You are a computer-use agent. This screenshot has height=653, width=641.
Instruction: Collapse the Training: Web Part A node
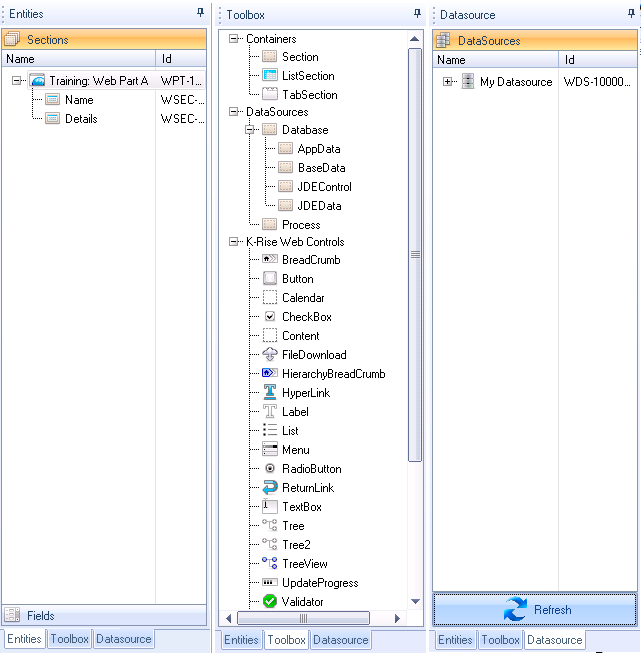(16, 80)
